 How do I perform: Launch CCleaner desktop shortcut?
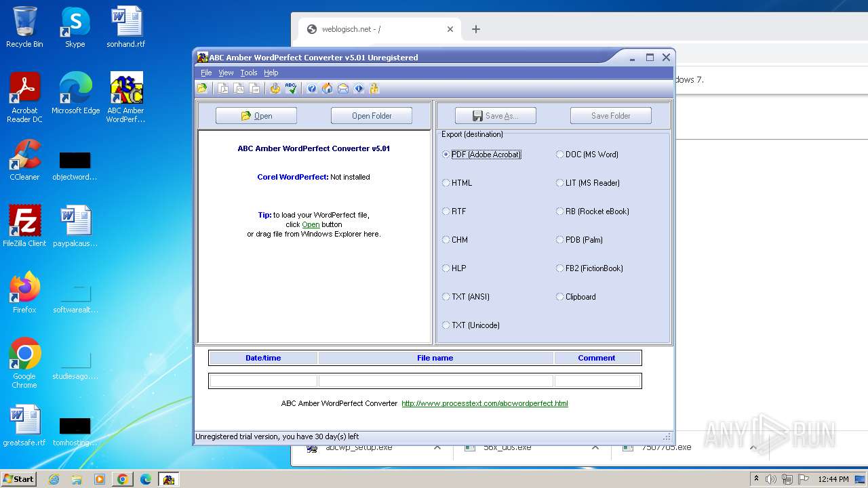(x=24, y=160)
